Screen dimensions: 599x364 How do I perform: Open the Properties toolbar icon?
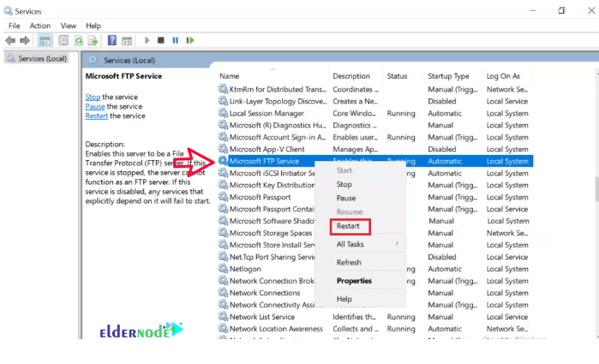(63, 40)
